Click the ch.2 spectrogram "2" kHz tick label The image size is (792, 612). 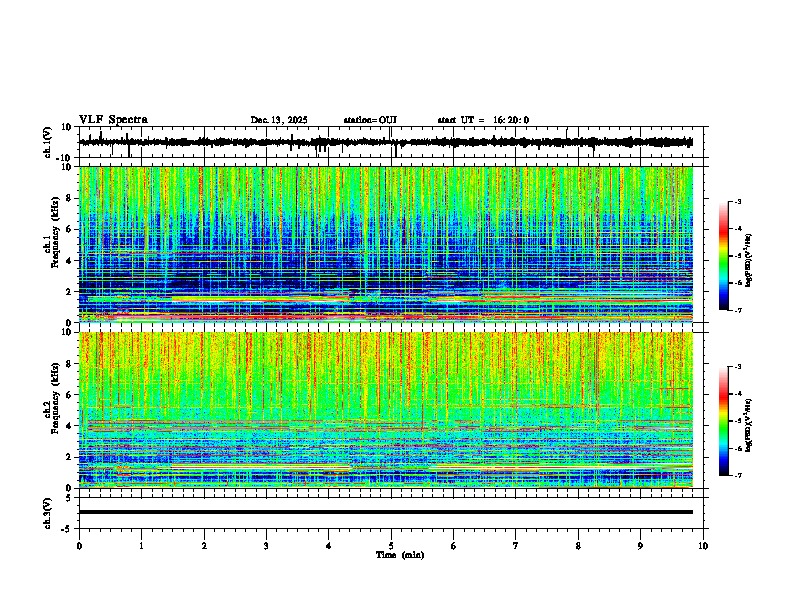[x=70, y=457]
